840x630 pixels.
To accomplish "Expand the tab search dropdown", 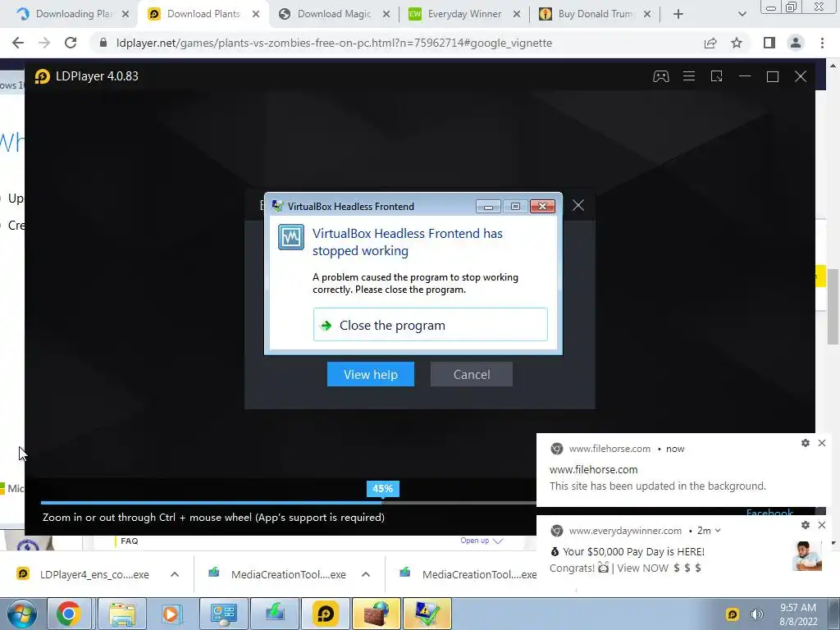I will [742, 15].
